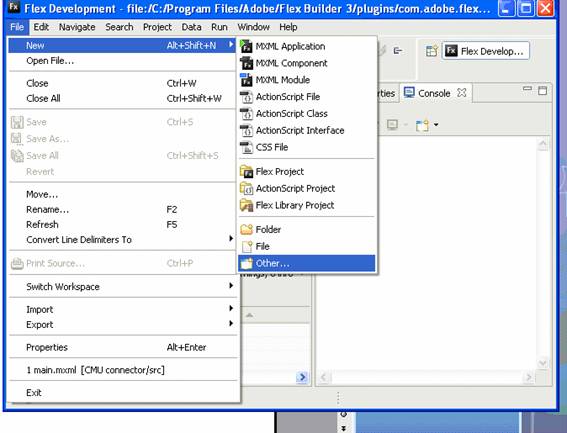Expand Convert Line Delimiters To submenu

[x=231, y=238]
